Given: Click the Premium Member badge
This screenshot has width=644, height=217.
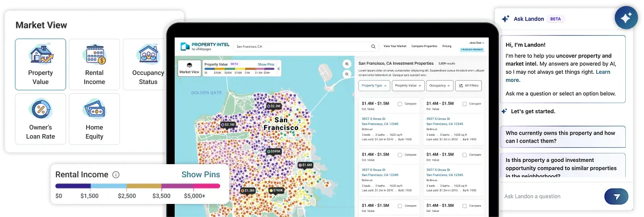Looking at the screenshot, I should click(472, 49).
